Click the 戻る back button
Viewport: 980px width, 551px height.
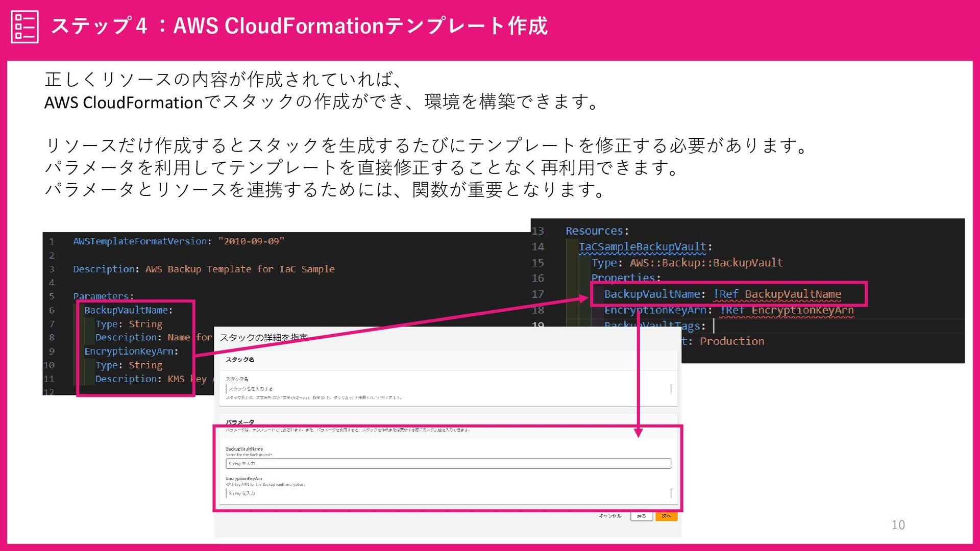pyautogui.click(x=642, y=516)
